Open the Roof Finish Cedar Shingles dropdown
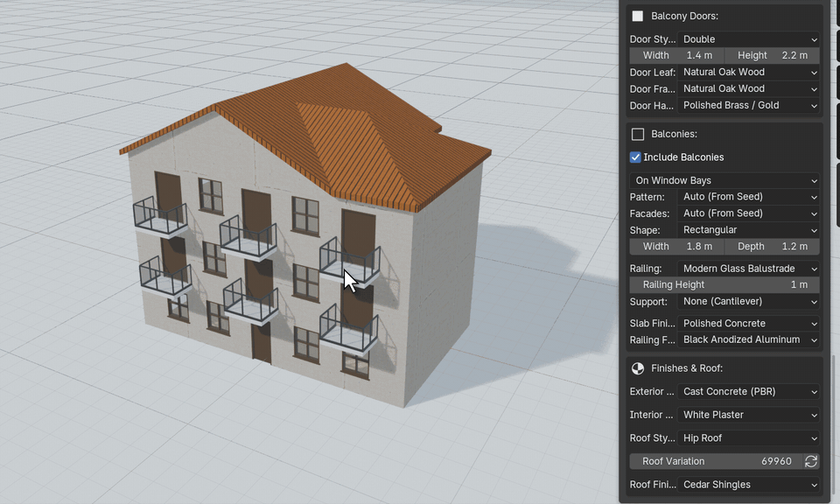This screenshot has height=504, width=840. (748, 485)
